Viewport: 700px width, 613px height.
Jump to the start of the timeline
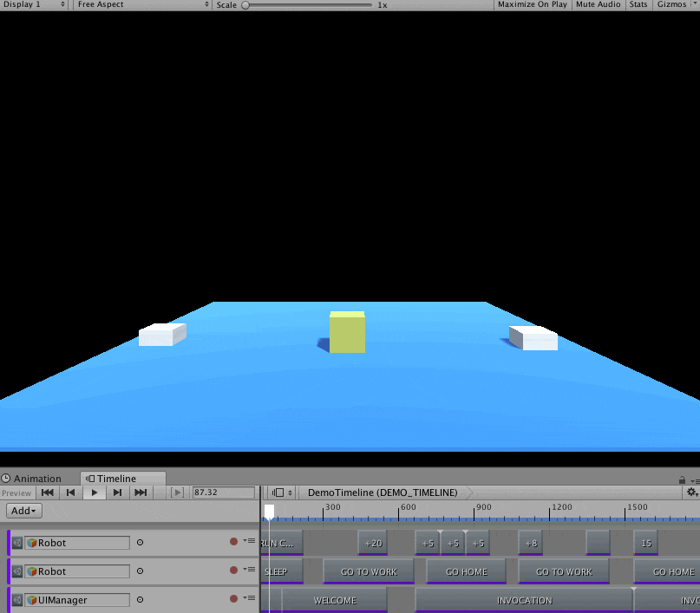[x=48, y=492]
